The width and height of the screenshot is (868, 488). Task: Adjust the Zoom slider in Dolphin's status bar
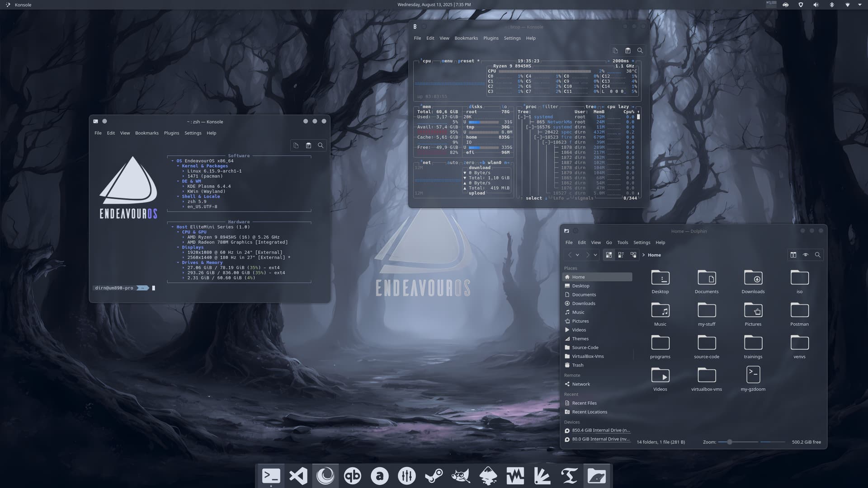tap(729, 442)
